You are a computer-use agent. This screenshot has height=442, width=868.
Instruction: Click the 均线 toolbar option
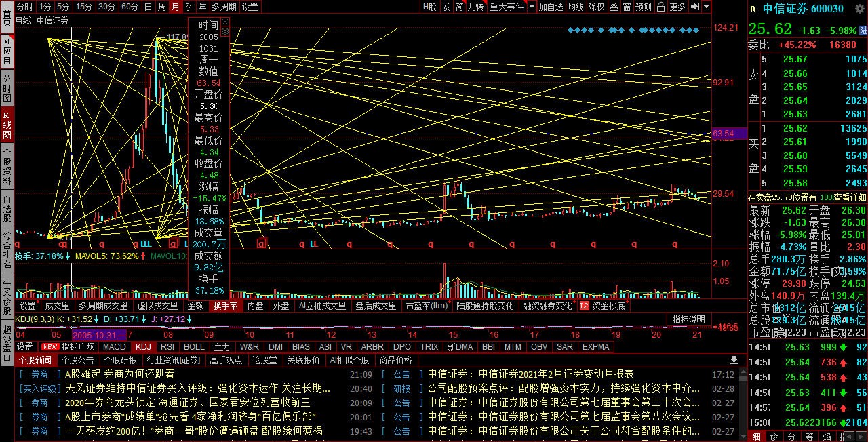coord(575,7)
